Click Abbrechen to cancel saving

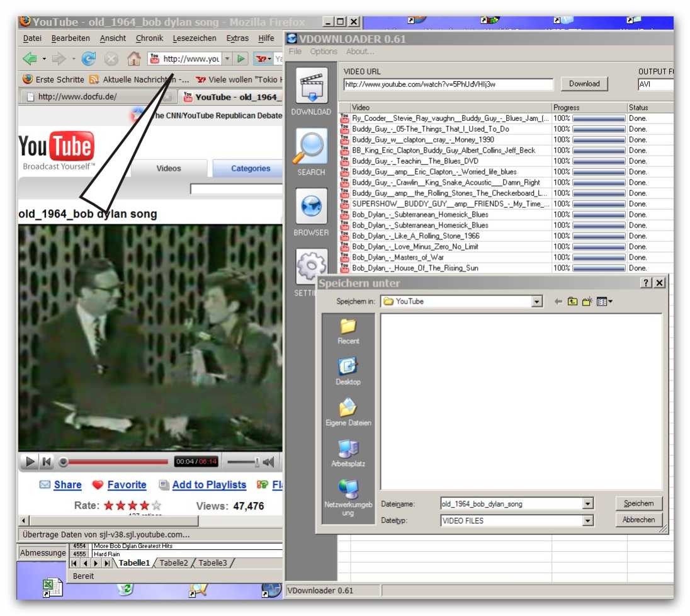[x=638, y=520]
